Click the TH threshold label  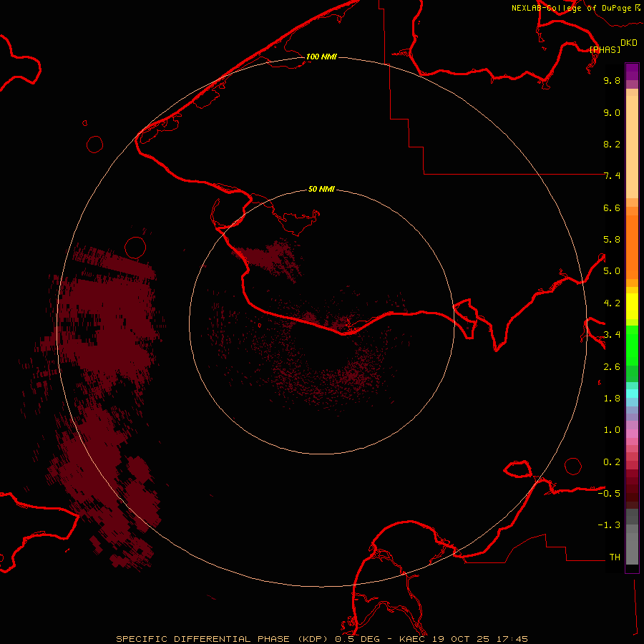click(615, 557)
